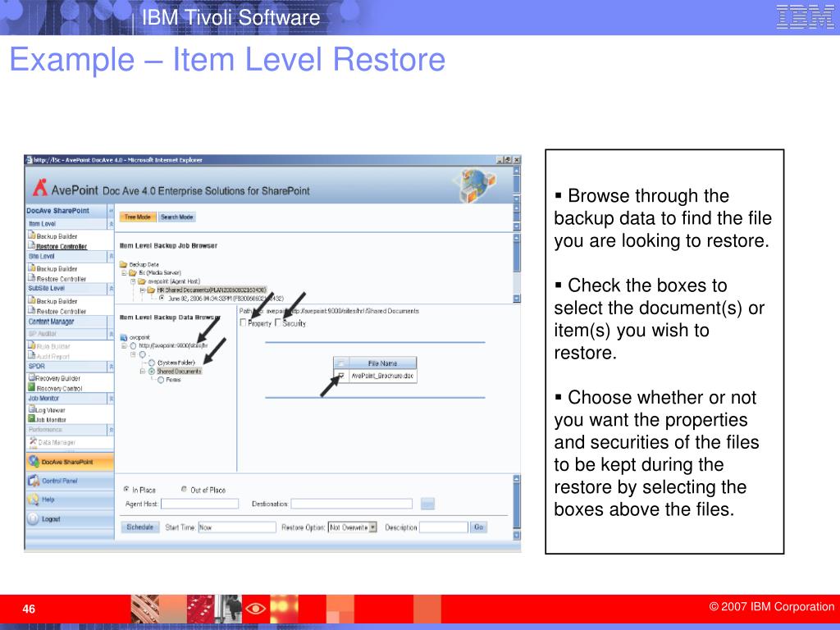
Task: Click the Backup Data root folder icon
Action: [123, 264]
